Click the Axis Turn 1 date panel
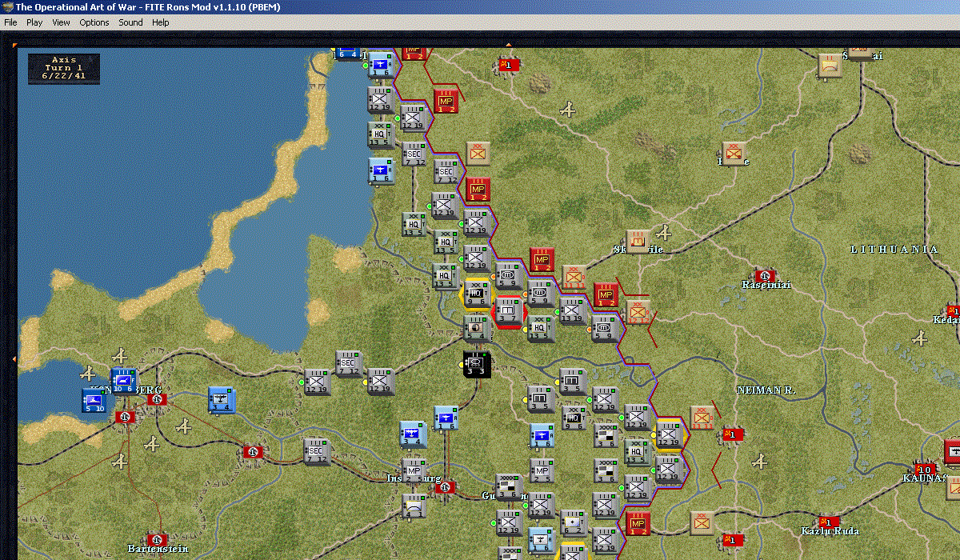 (64, 68)
